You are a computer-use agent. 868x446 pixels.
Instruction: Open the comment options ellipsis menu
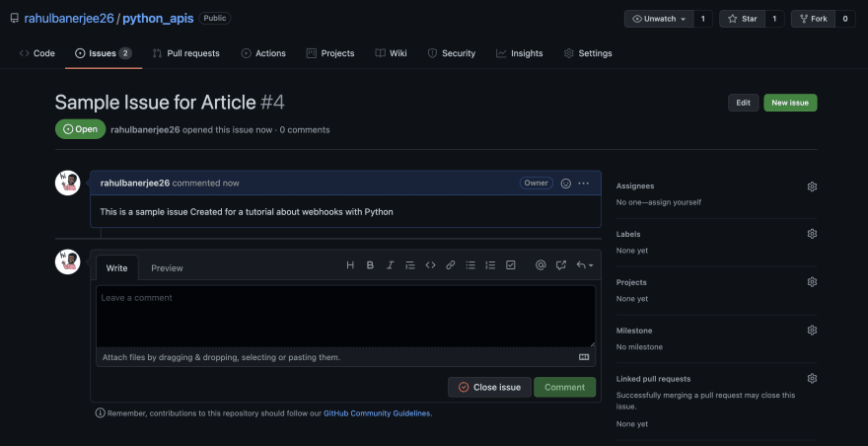pyautogui.click(x=584, y=184)
